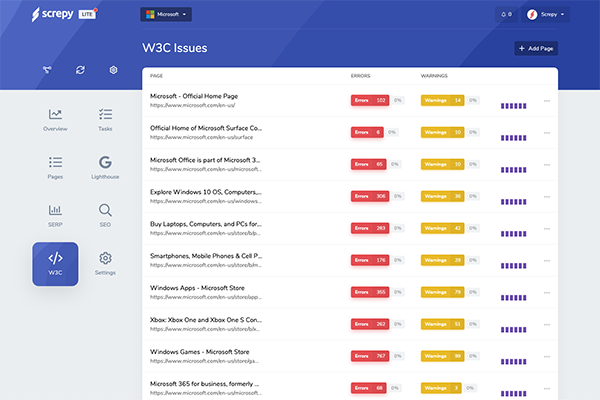Open 'Buy Laptops, Computers, and PCs' entry
The height and width of the screenshot is (400, 600).
click(x=206, y=224)
